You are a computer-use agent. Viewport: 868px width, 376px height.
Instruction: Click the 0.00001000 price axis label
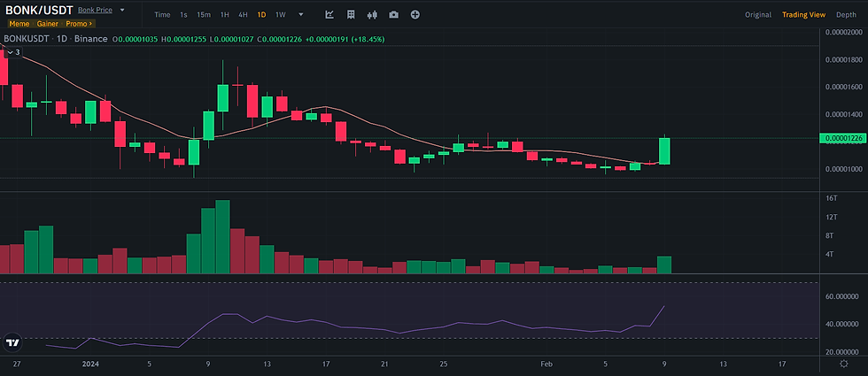[843, 169]
